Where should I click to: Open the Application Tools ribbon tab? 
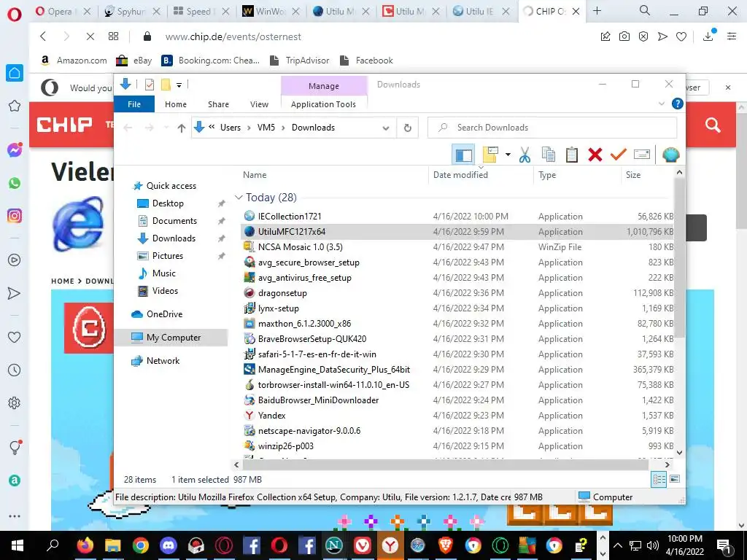pos(323,104)
